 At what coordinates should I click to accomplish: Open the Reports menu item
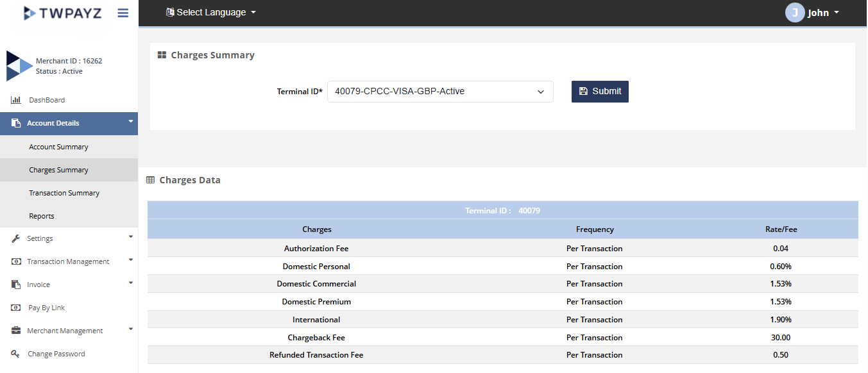point(42,216)
